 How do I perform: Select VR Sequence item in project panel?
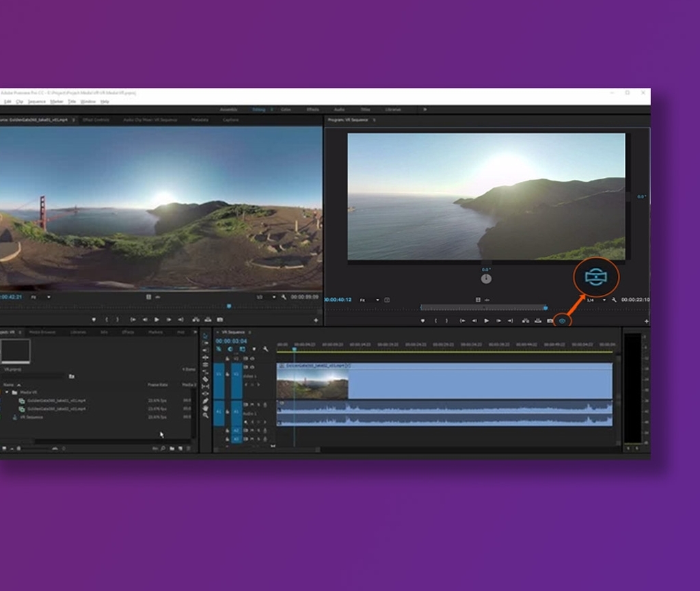(31, 417)
